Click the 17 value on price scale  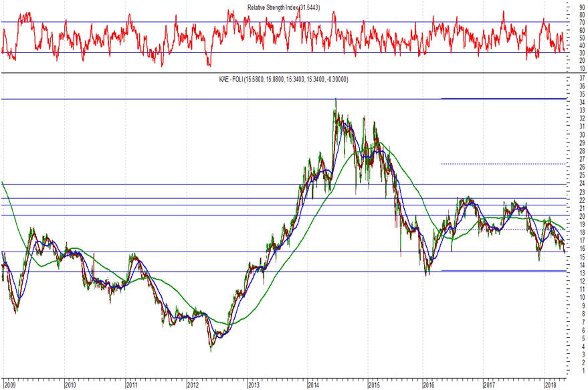tap(582, 240)
